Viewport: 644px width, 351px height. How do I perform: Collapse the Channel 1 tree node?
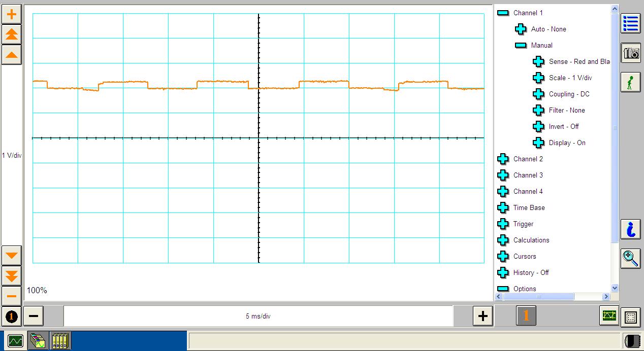pos(503,13)
